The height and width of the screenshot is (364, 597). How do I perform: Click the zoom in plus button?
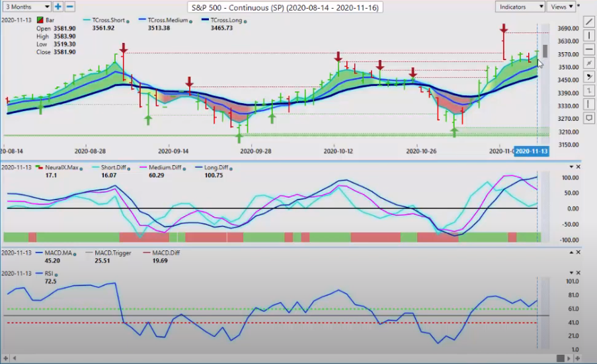(x=58, y=7)
